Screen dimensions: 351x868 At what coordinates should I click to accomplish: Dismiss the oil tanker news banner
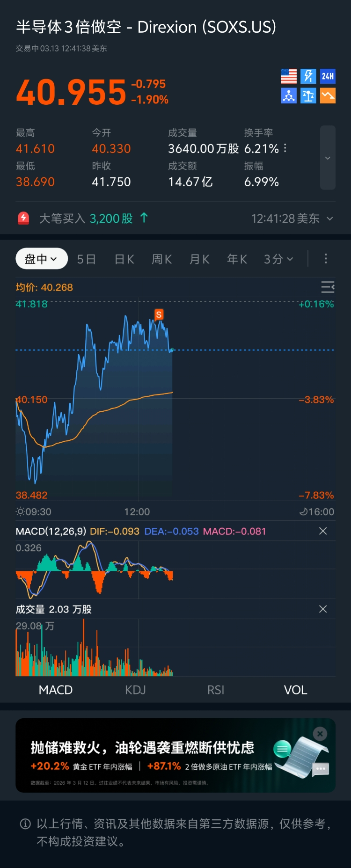(x=320, y=734)
